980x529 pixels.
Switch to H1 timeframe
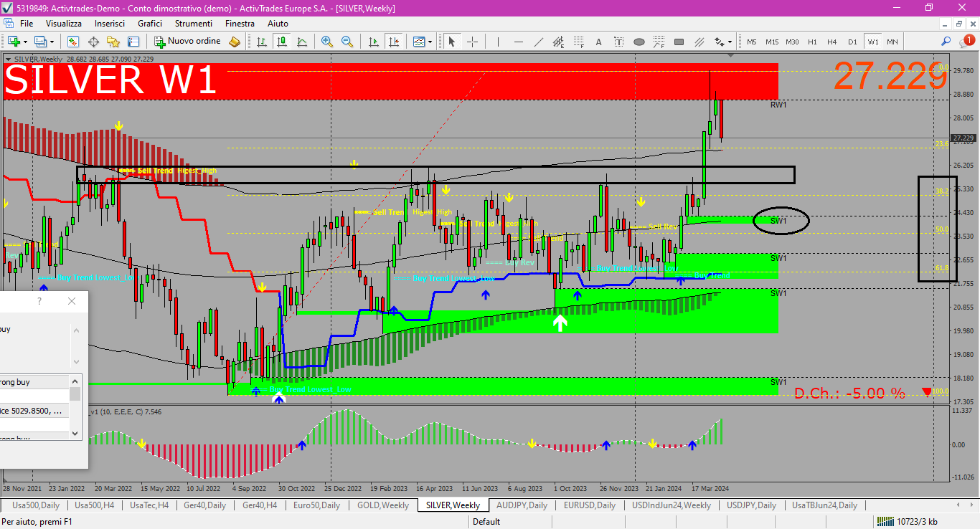[812, 42]
